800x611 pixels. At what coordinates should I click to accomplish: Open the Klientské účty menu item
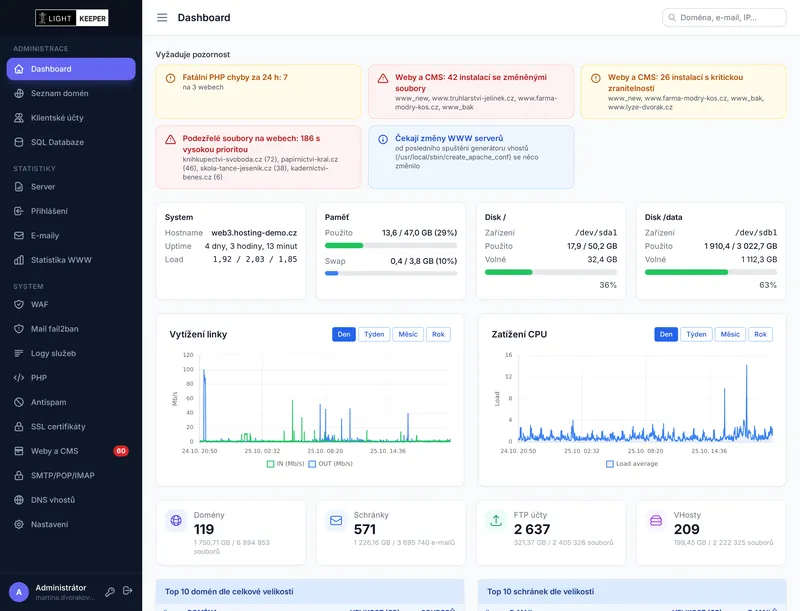point(71,118)
